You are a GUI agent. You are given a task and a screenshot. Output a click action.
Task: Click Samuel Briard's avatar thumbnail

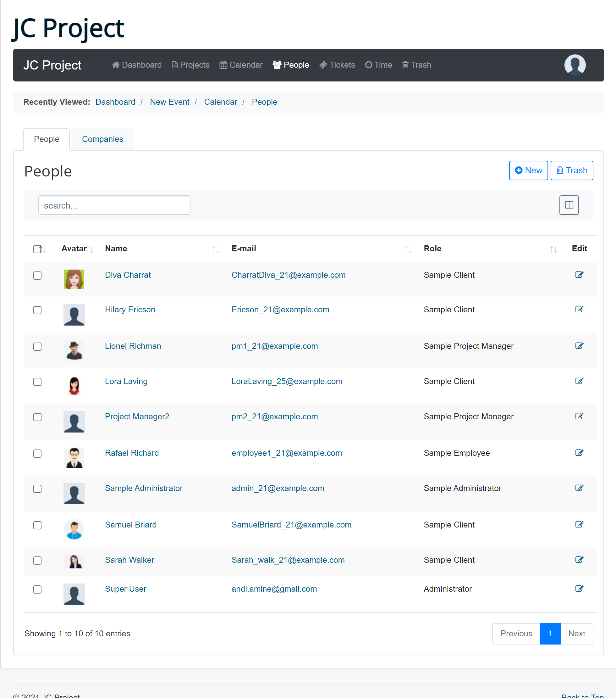pos(74,529)
